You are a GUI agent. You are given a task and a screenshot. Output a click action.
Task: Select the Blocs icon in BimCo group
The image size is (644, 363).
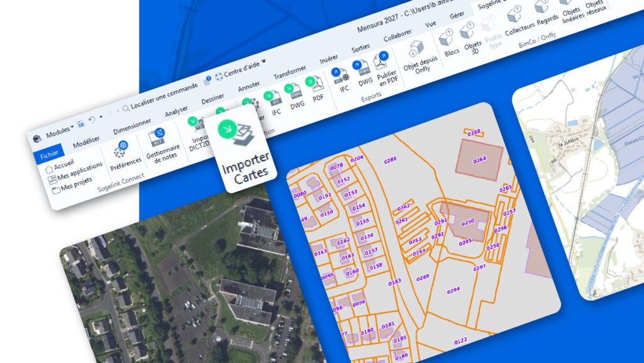[447, 38]
